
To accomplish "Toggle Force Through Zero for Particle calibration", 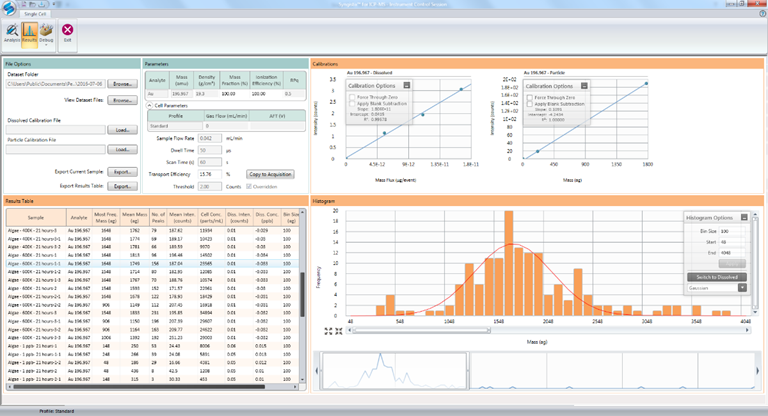I will pyautogui.click(x=529, y=98).
